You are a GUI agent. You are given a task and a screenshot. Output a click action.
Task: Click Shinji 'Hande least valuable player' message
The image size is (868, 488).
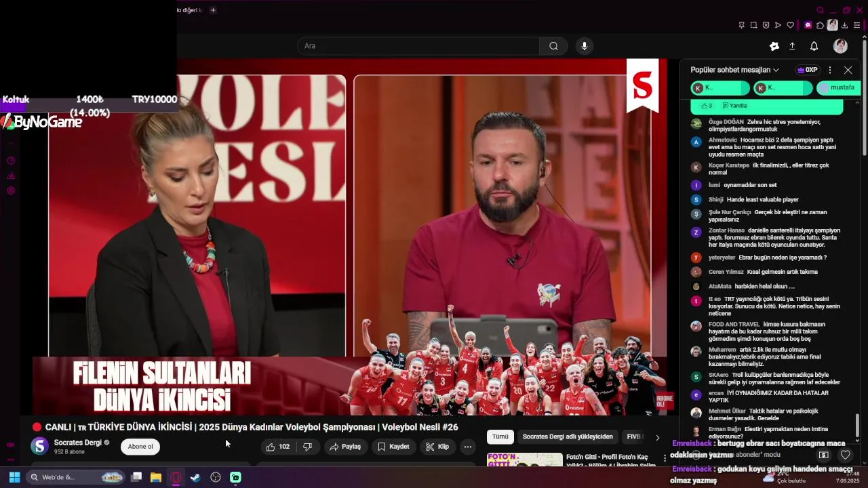(x=767, y=199)
